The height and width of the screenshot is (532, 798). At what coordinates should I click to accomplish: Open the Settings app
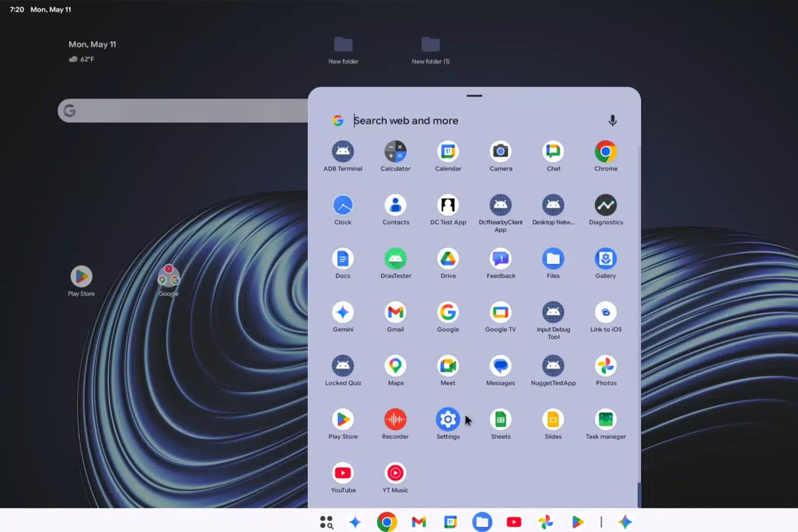click(x=448, y=419)
